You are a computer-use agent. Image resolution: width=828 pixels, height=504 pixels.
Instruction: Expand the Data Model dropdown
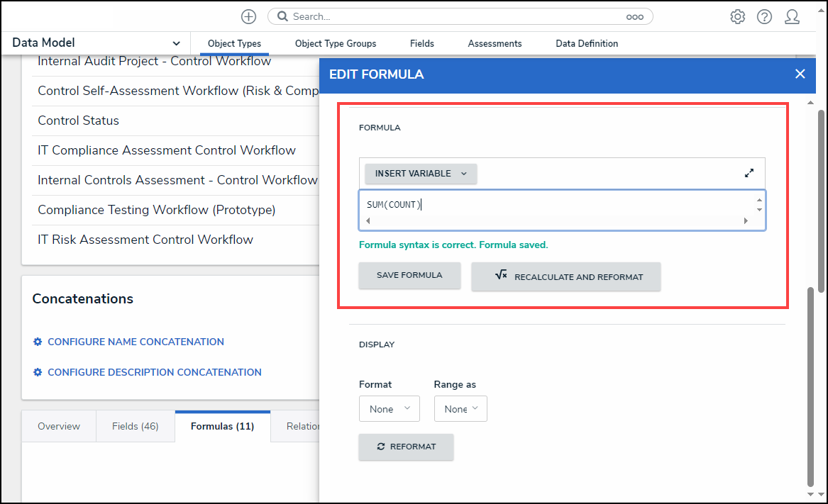pos(176,43)
